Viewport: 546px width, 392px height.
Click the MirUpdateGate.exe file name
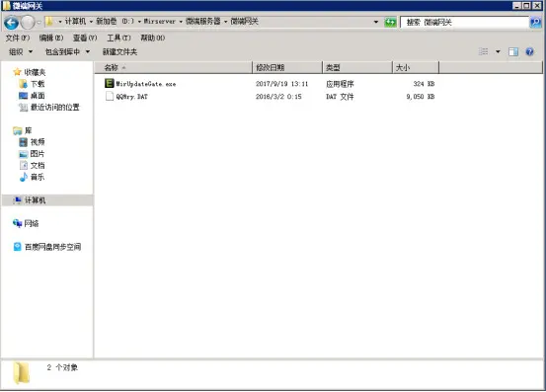click(x=146, y=84)
